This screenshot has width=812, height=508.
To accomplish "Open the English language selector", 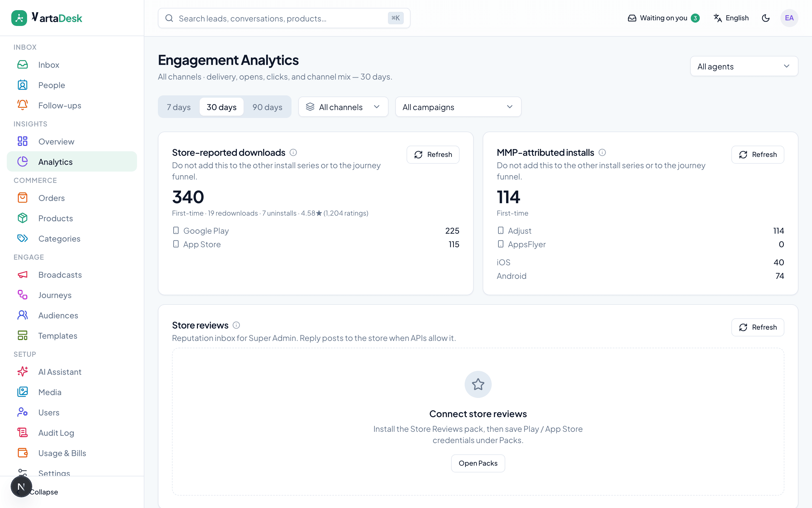I will coord(731,18).
